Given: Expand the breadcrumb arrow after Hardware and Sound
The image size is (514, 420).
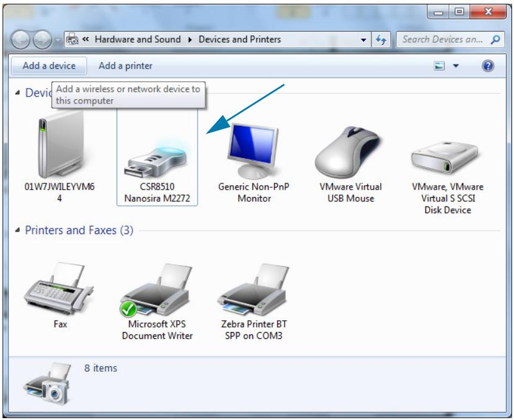Looking at the screenshot, I should (x=190, y=40).
